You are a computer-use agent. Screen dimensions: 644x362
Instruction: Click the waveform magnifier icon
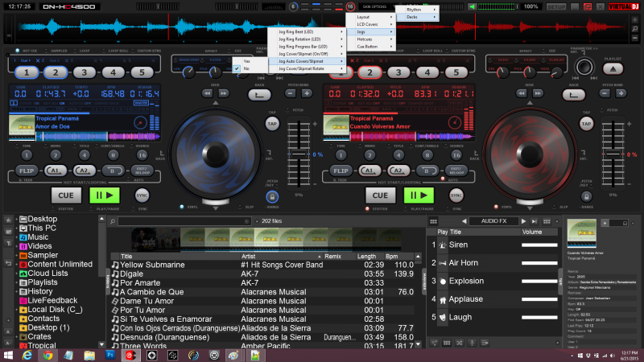pyautogui.click(x=635, y=29)
